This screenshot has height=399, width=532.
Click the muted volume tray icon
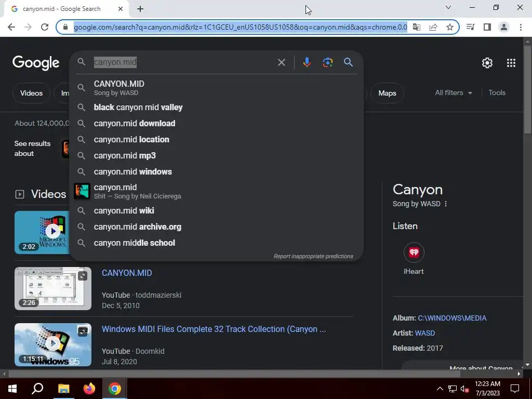(x=464, y=389)
